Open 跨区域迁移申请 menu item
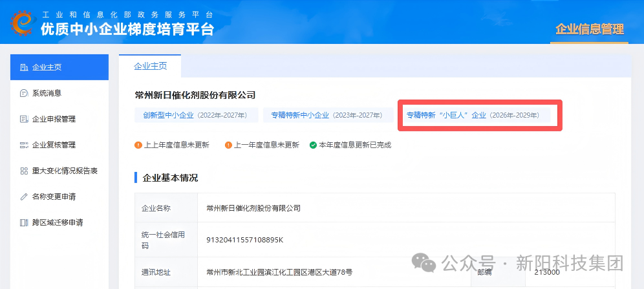 tap(59, 222)
